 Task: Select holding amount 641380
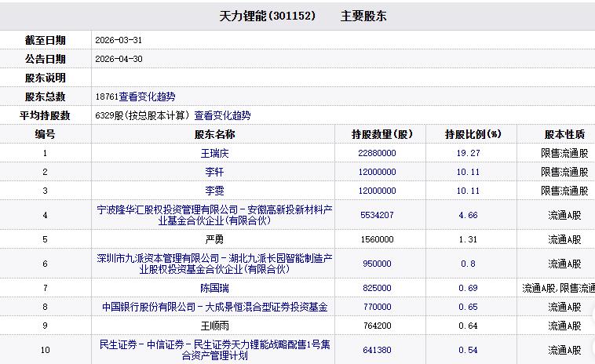(x=378, y=350)
